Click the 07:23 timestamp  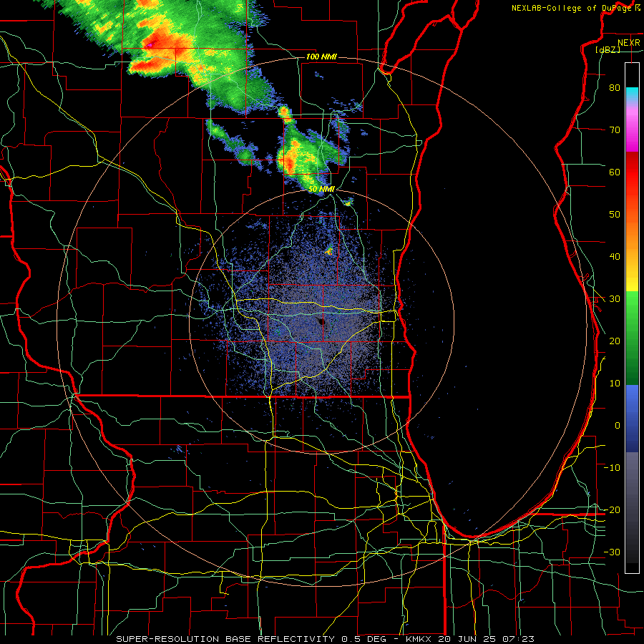coord(517,639)
